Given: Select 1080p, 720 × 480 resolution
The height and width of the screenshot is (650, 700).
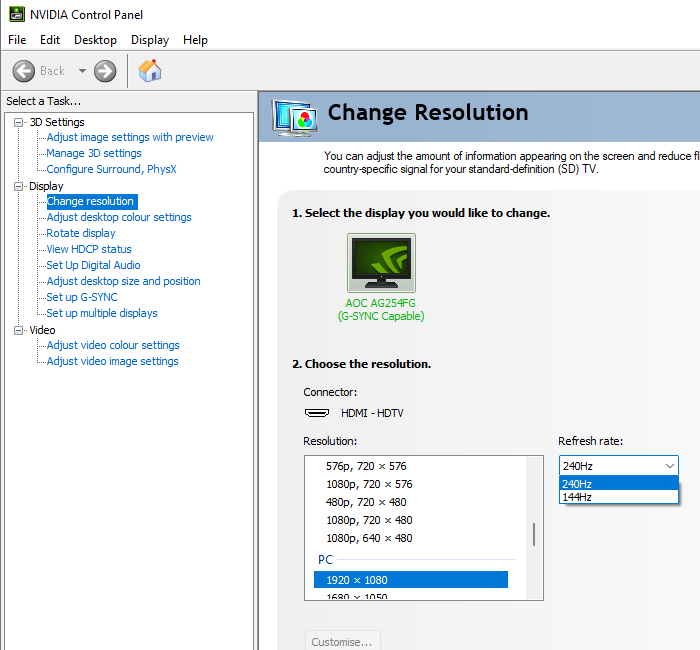Looking at the screenshot, I should pos(369,520).
